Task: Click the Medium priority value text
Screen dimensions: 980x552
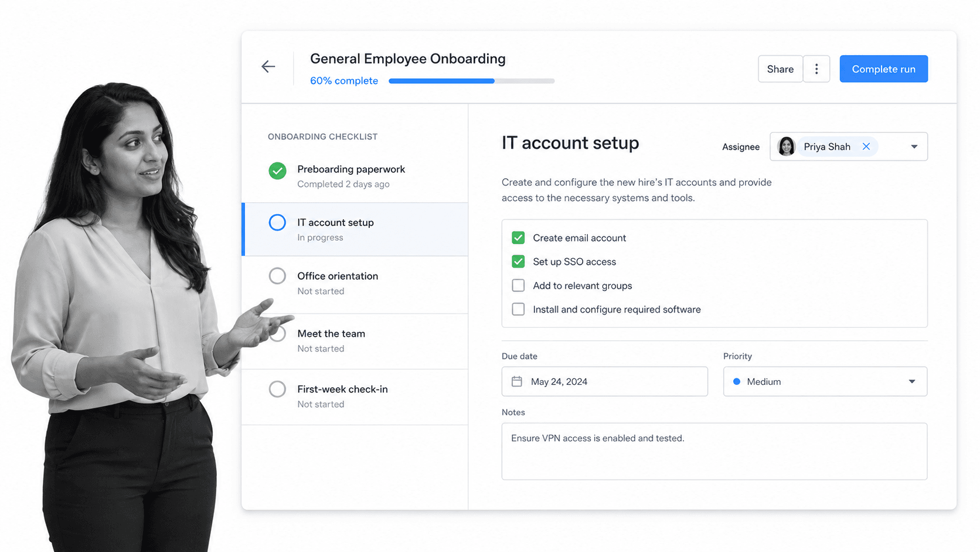Action: click(x=764, y=381)
